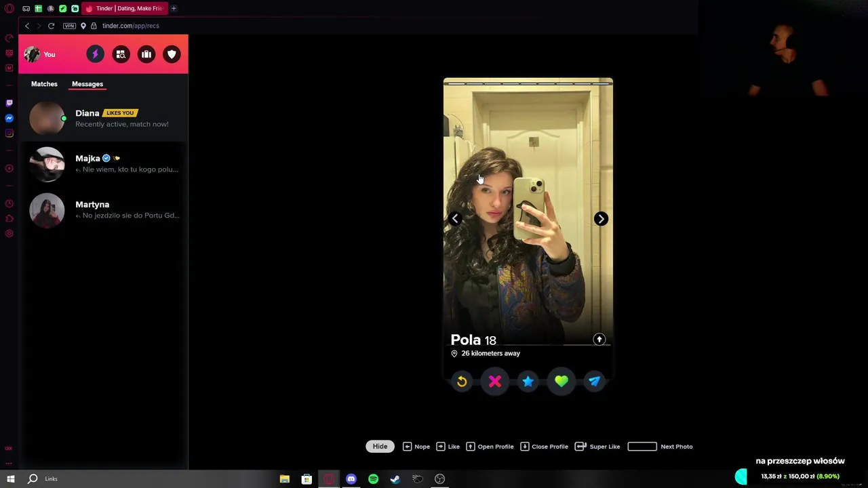Switch to the Matches tab
The height and width of the screenshot is (488, 868).
tap(44, 84)
